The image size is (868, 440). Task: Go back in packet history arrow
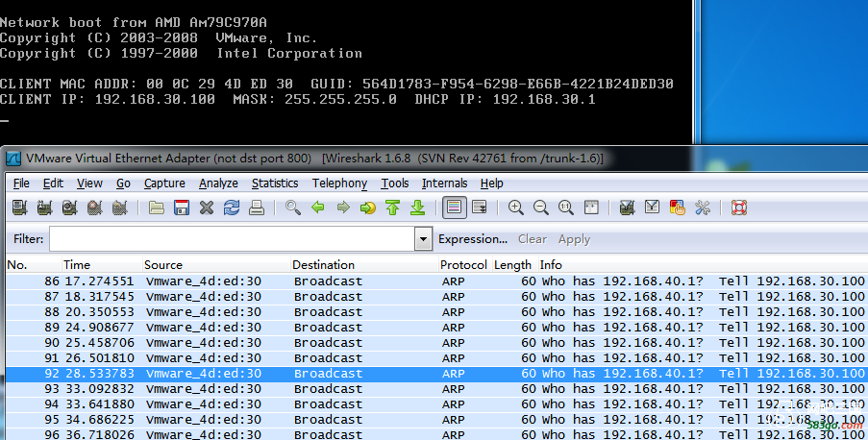318,208
